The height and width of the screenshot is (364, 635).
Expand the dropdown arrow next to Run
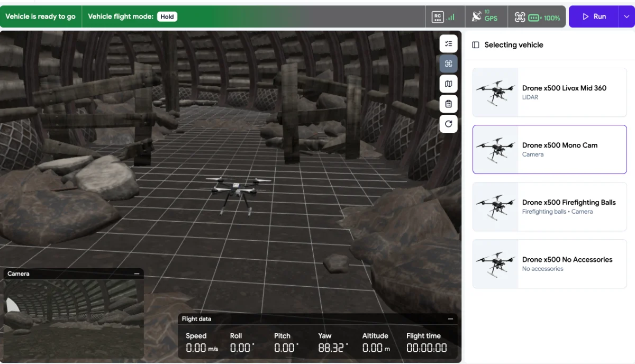[626, 17]
